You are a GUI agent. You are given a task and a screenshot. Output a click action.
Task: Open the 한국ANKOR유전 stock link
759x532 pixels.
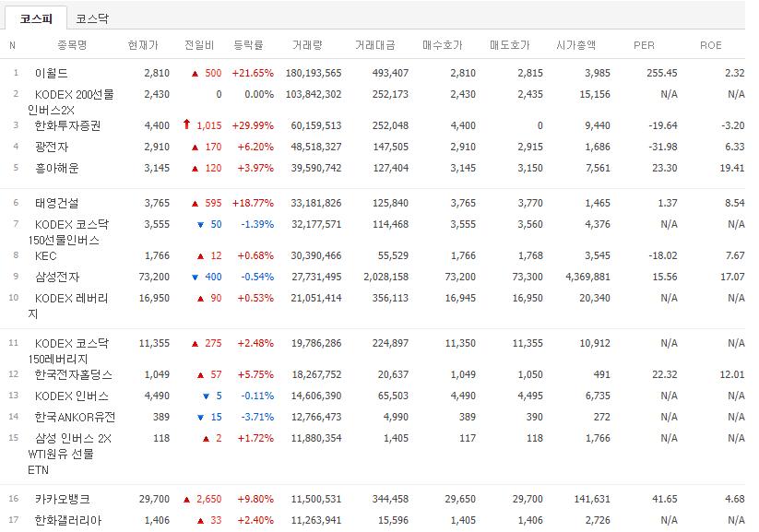75,417
